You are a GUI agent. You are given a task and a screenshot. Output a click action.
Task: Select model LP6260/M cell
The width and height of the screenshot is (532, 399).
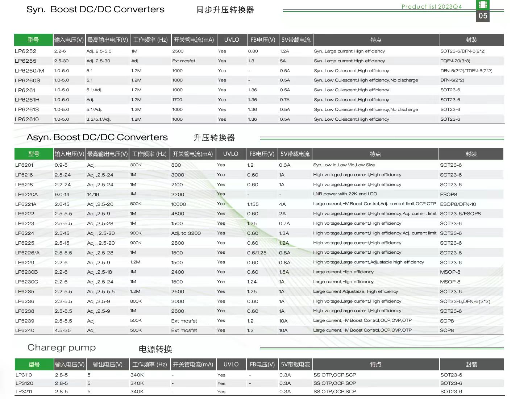coord(29,71)
